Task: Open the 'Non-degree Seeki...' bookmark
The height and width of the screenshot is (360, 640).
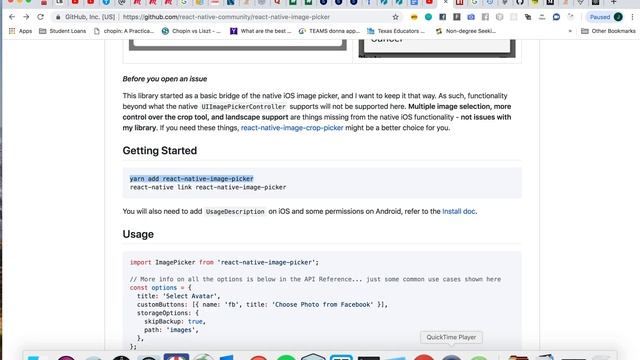Action: (466, 31)
